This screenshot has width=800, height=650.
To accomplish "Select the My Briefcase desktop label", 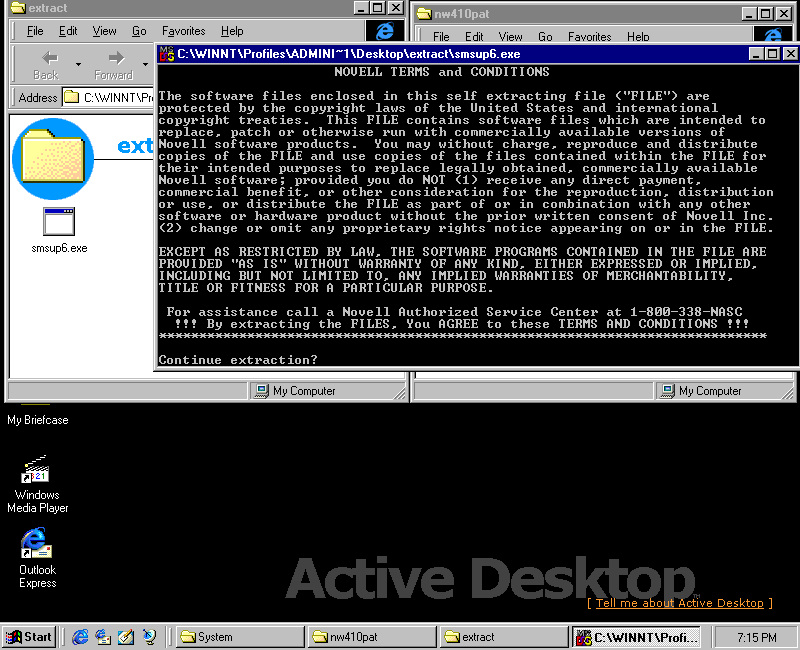I will pos(38,420).
